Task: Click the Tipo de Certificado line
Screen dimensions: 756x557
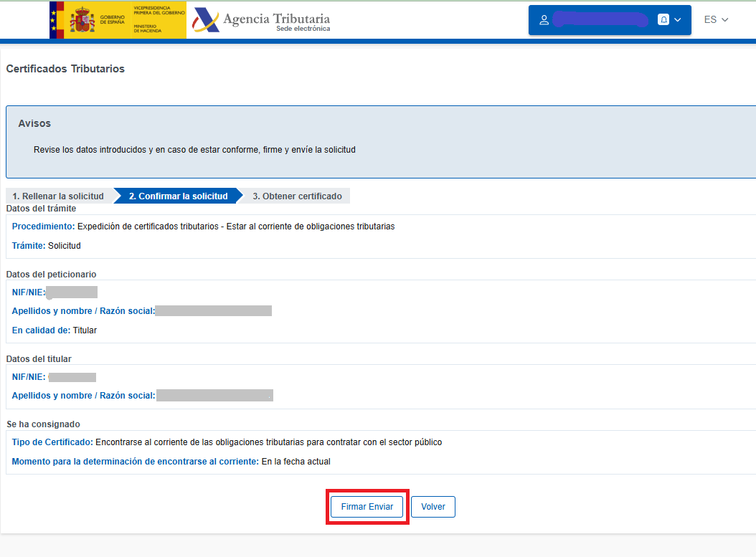Action: click(x=227, y=442)
